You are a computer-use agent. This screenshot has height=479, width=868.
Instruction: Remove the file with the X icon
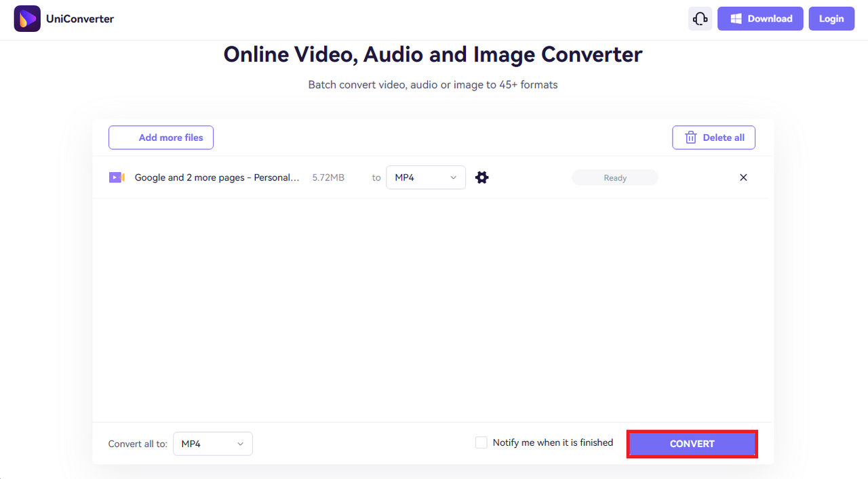click(x=743, y=178)
